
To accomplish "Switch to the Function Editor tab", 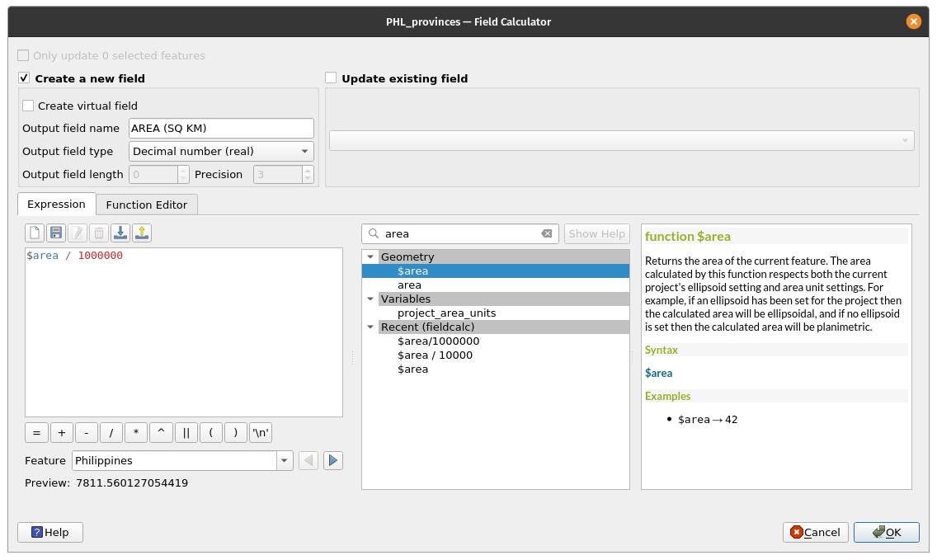I will (147, 205).
